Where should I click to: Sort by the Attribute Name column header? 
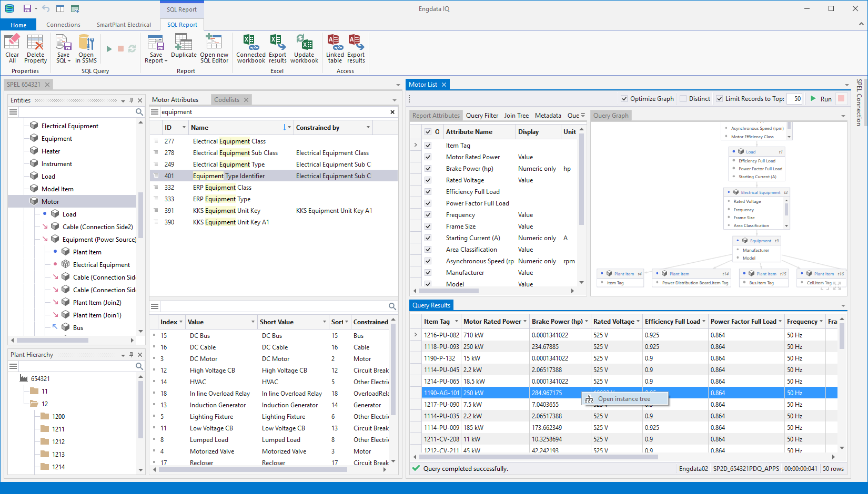478,132
